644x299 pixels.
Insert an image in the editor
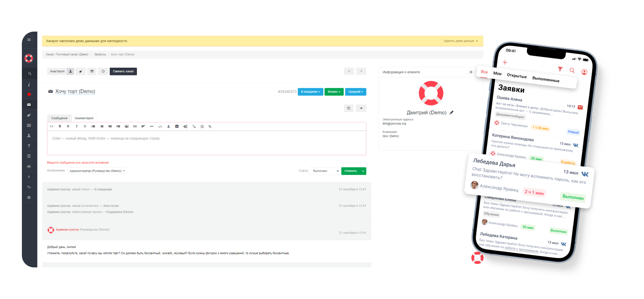click(x=126, y=126)
